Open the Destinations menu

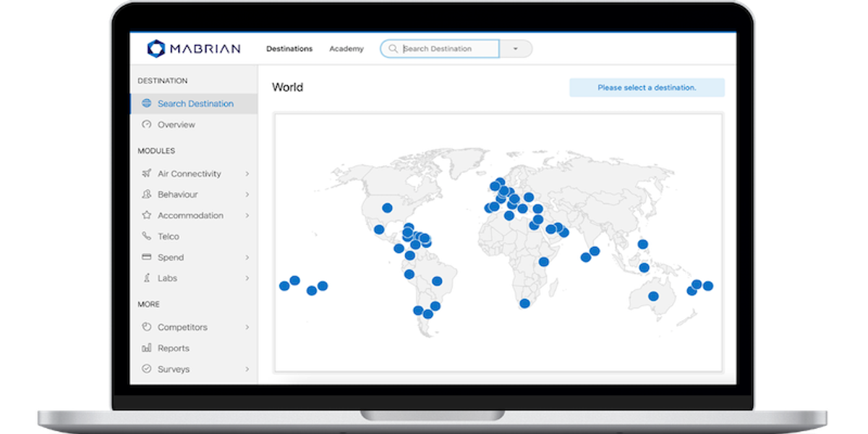289,48
